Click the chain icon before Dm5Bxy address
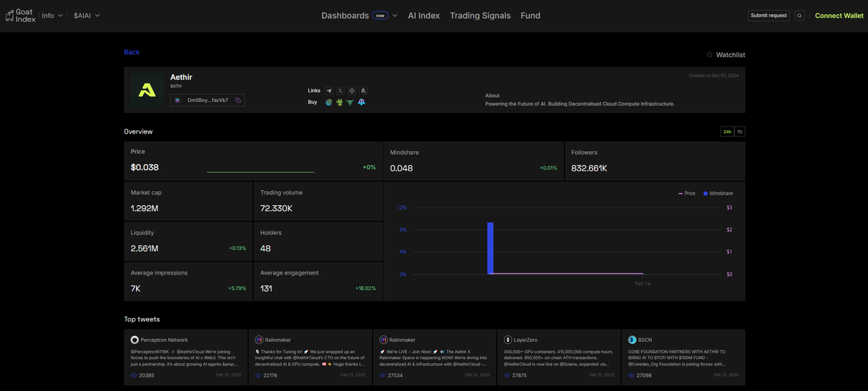The width and height of the screenshot is (868, 391). coord(177,100)
